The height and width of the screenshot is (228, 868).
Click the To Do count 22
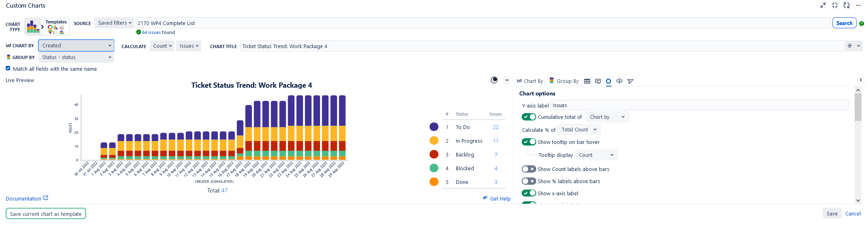(495, 127)
